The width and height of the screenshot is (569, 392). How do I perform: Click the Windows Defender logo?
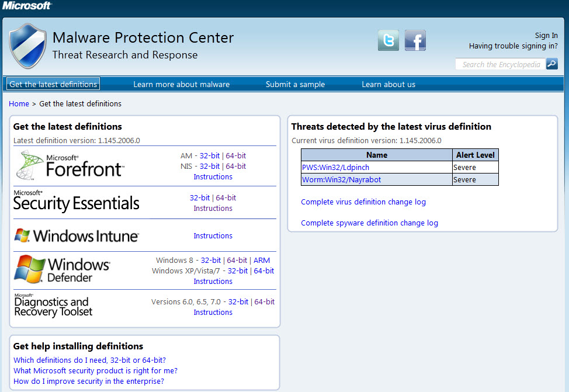[62, 269]
